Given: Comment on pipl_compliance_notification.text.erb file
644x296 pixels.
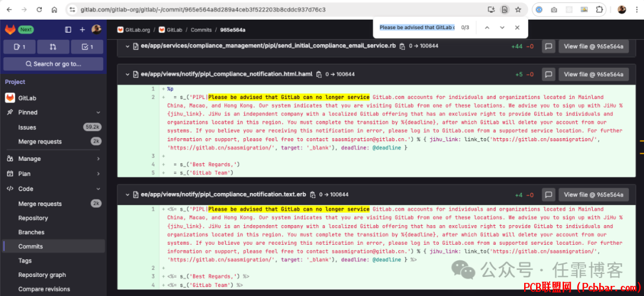Looking at the screenshot, I should pos(549,195).
